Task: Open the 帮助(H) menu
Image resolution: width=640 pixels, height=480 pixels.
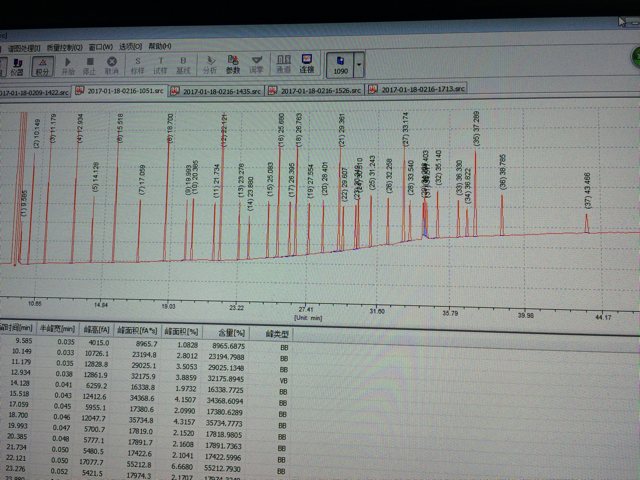Action: [x=160, y=46]
